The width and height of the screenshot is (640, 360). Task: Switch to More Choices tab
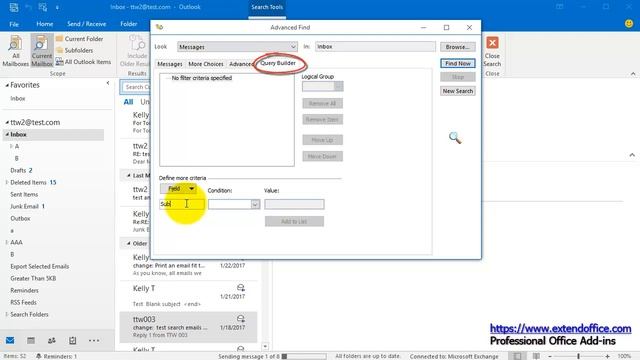pyautogui.click(x=206, y=64)
